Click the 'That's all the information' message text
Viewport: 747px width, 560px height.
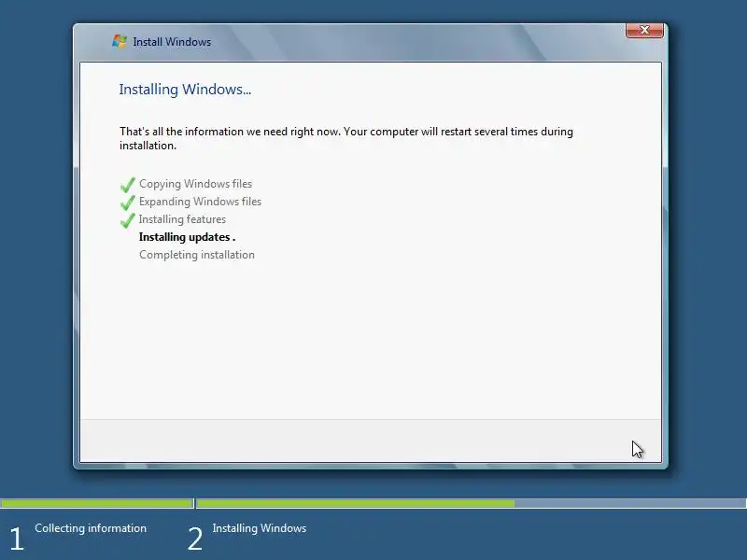coord(345,138)
